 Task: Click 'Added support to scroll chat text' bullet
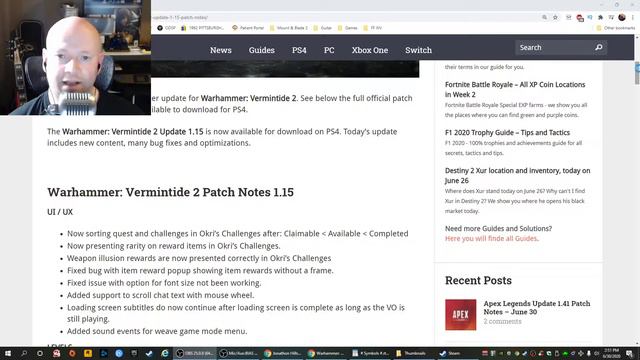(160, 295)
